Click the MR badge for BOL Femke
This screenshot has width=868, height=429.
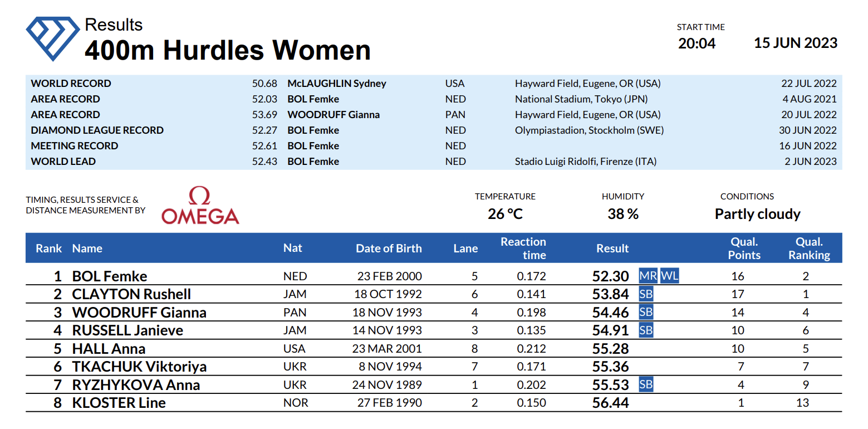(x=648, y=276)
